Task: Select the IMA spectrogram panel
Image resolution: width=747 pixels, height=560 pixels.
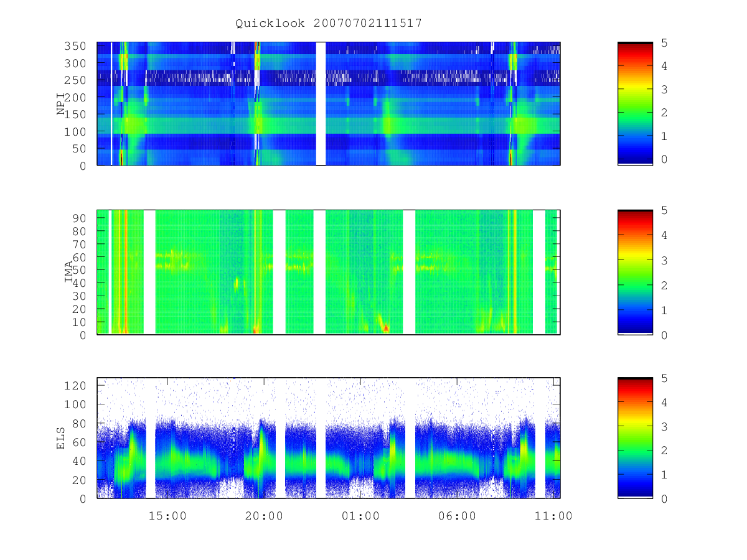Action: point(329,272)
